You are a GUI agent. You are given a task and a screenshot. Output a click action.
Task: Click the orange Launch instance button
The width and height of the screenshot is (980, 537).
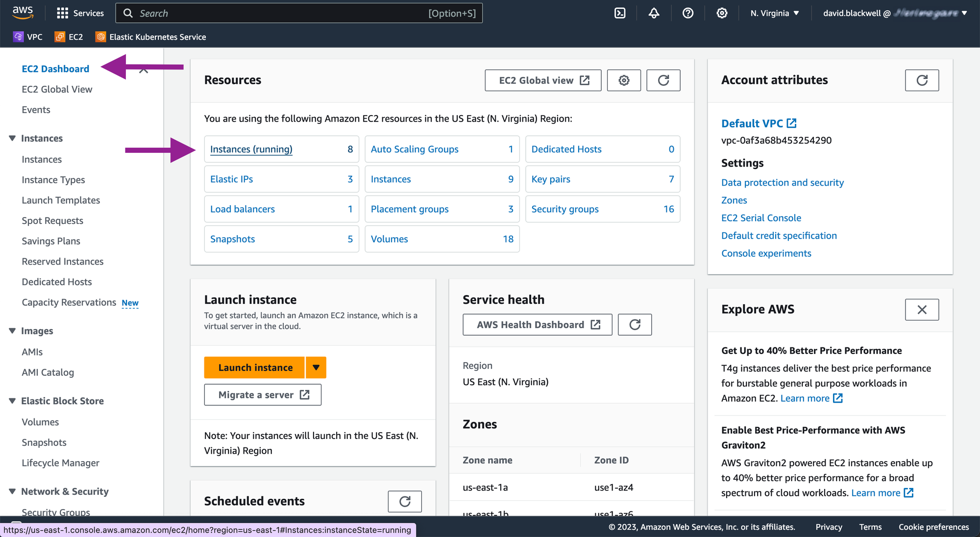(255, 367)
